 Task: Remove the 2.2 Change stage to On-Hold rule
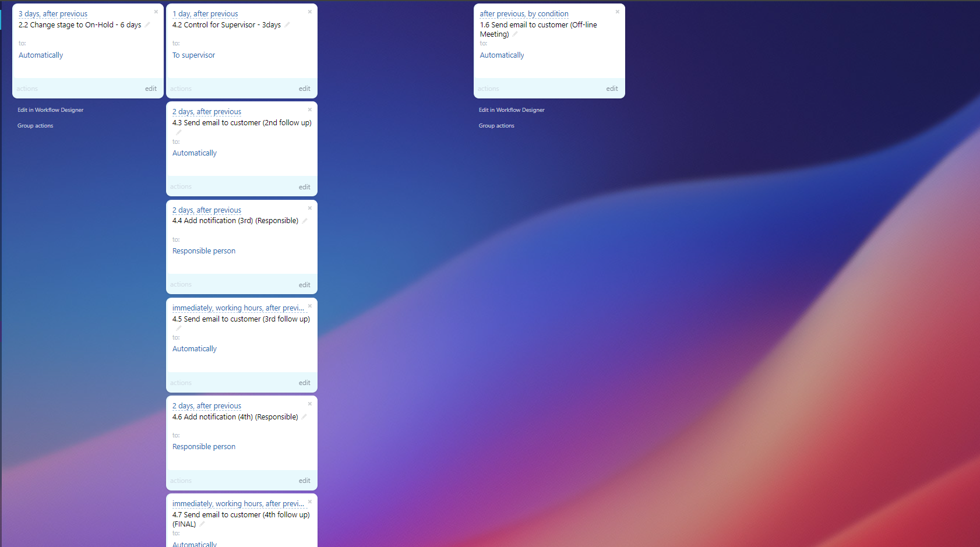pos(156,12)
